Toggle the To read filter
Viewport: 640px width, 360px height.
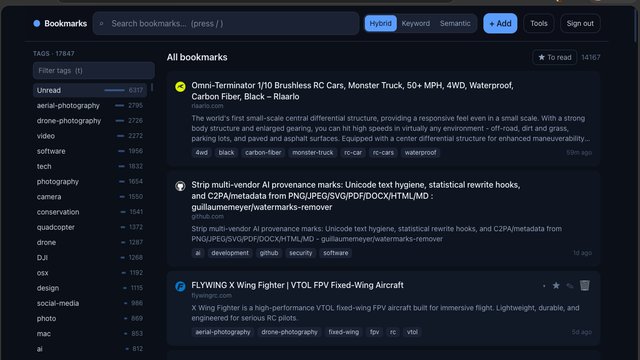(555, 58)
